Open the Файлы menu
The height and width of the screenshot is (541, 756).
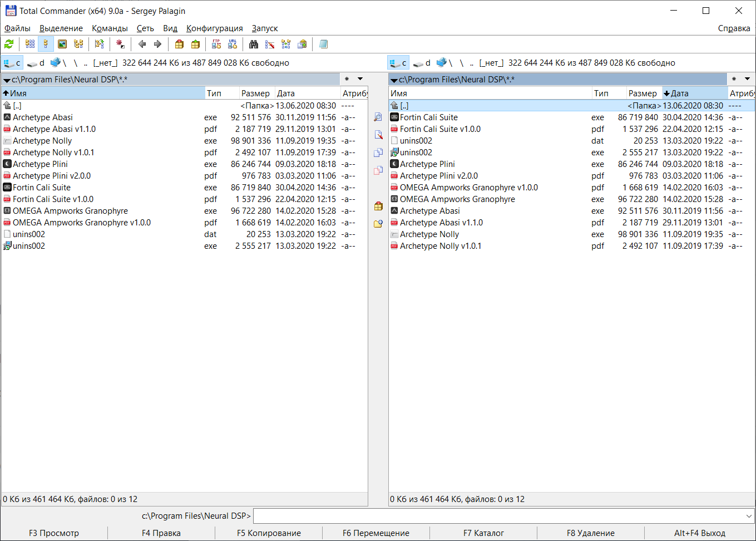click(x=17, y=28)
